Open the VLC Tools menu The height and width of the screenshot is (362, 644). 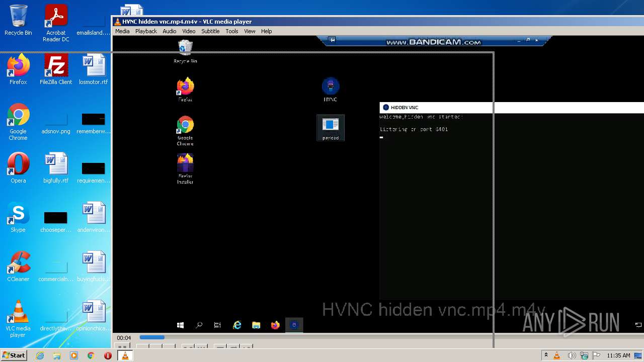click(x=232, y=31)
